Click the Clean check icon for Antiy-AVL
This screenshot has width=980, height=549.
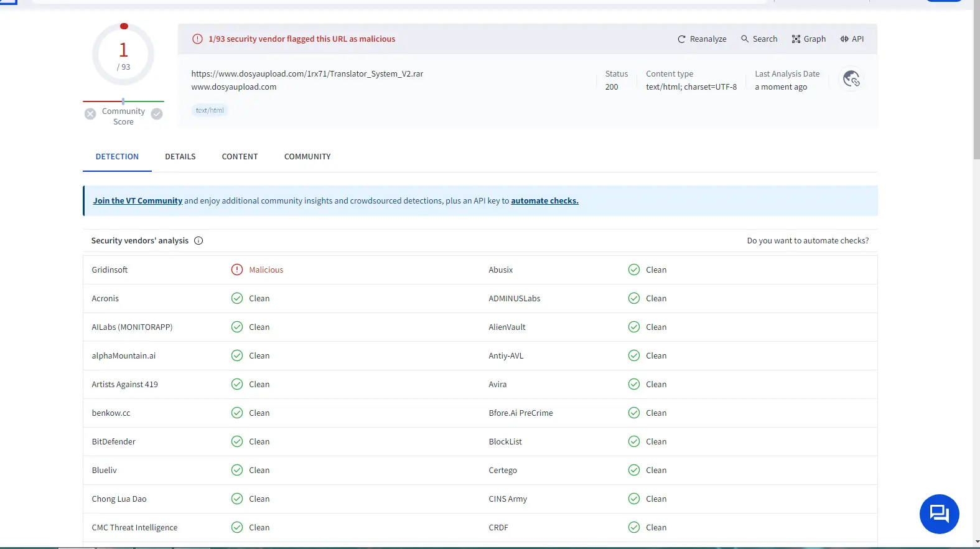click(x=634, y=355)
